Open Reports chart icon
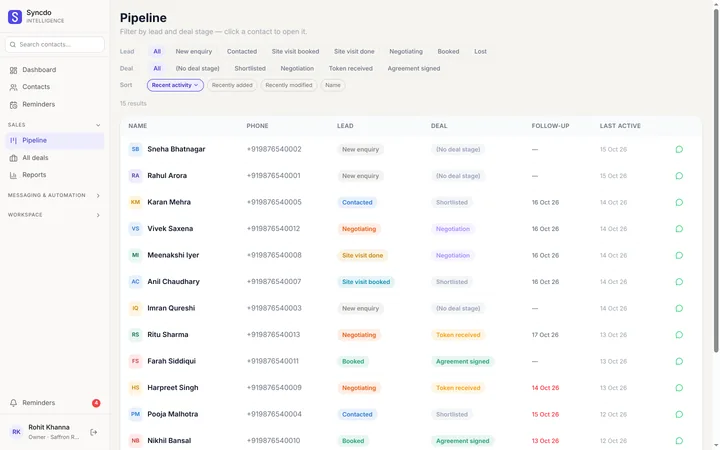 13,175
